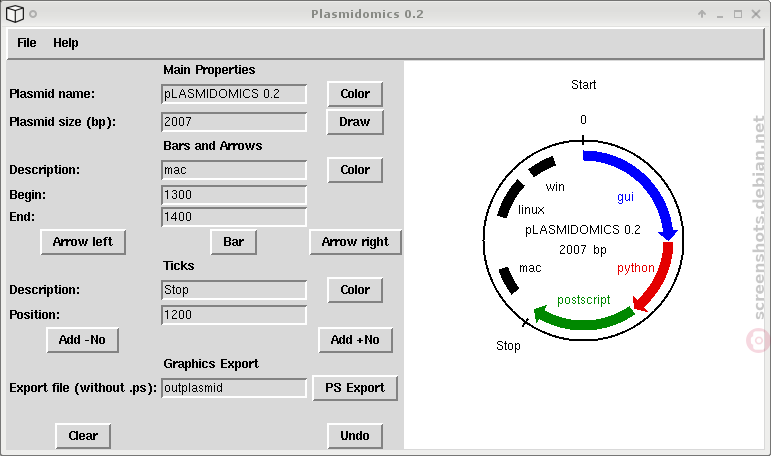
Task: Click the Plasmid size input field
Action: click(234, 122)
